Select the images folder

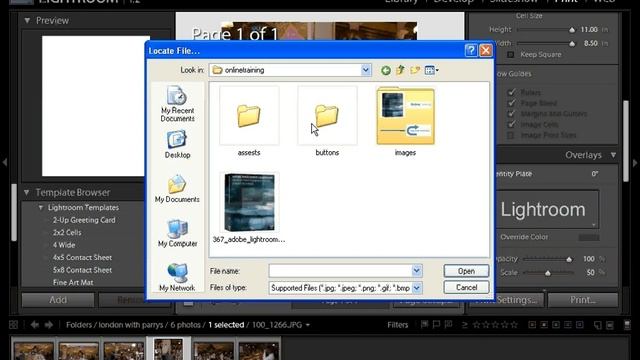(405, 122)
